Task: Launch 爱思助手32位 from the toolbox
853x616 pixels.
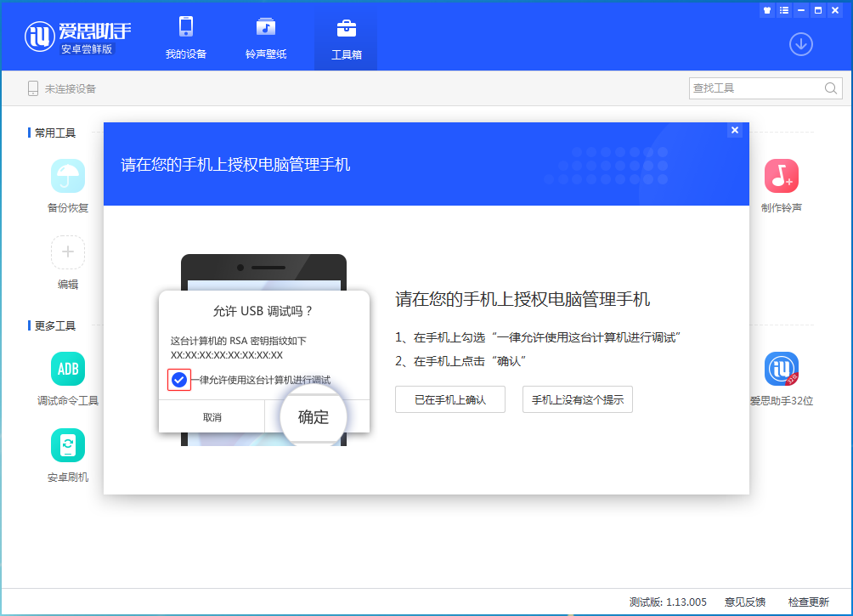Action: [781, 369]
